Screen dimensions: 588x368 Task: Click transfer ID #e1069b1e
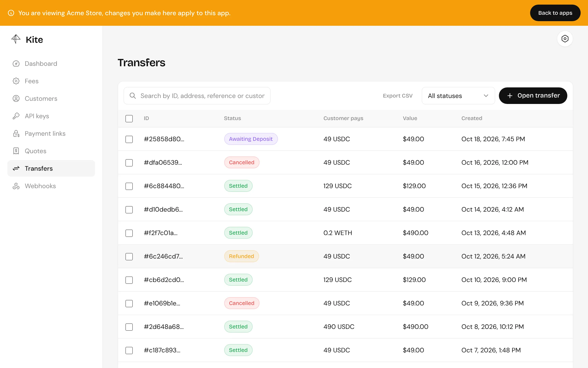162,303
